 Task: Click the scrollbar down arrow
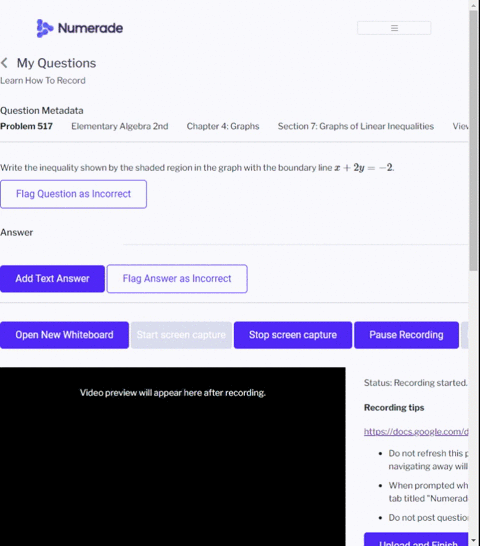point(474,541)
